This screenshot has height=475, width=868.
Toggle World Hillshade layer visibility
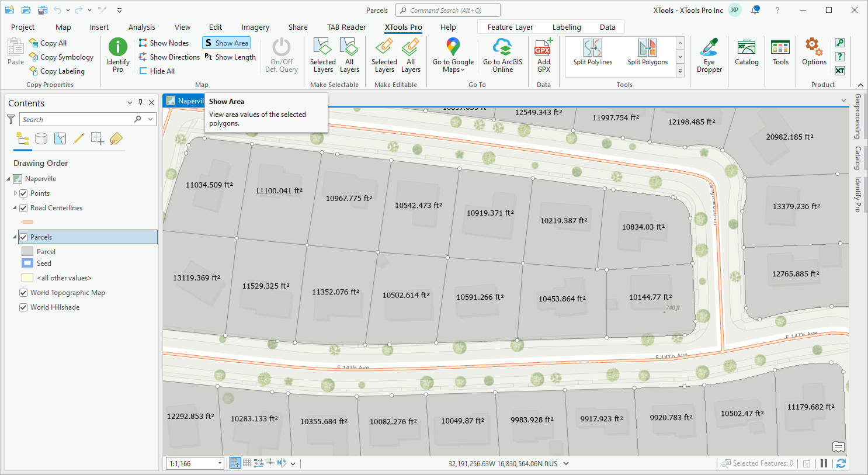[24, 307]
